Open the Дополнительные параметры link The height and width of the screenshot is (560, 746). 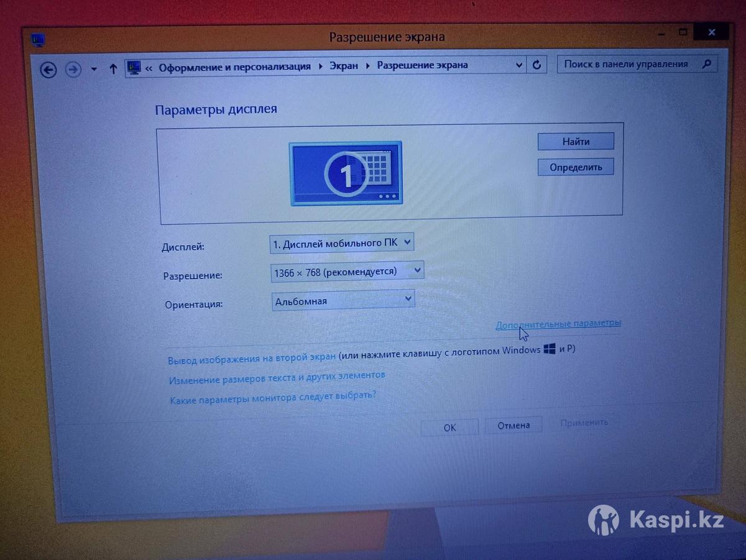pyautogui.click(x=558, y=324)
